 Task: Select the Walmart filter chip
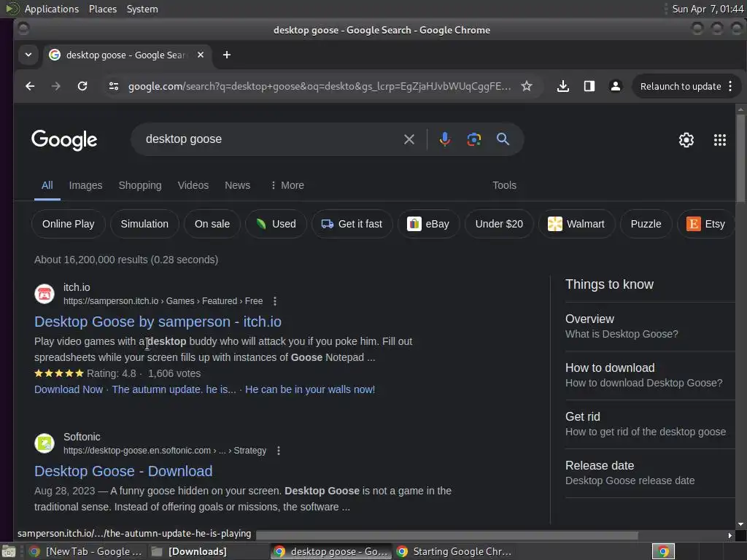coord(576,224)
